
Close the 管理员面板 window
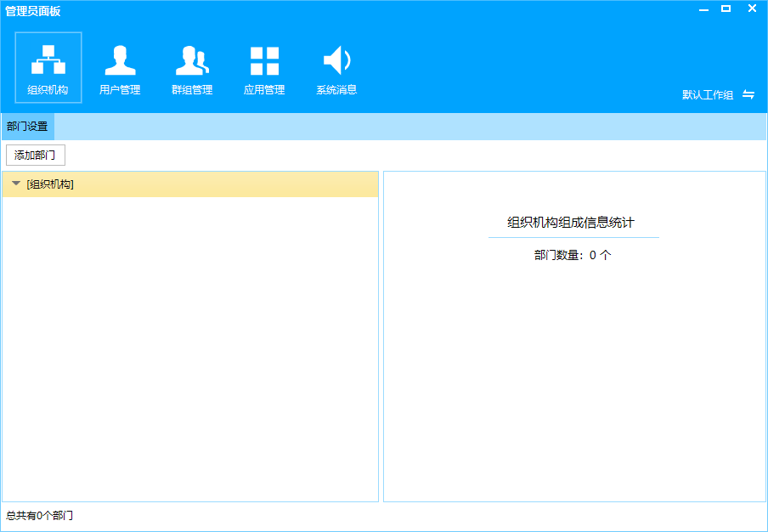coord(753,8)
